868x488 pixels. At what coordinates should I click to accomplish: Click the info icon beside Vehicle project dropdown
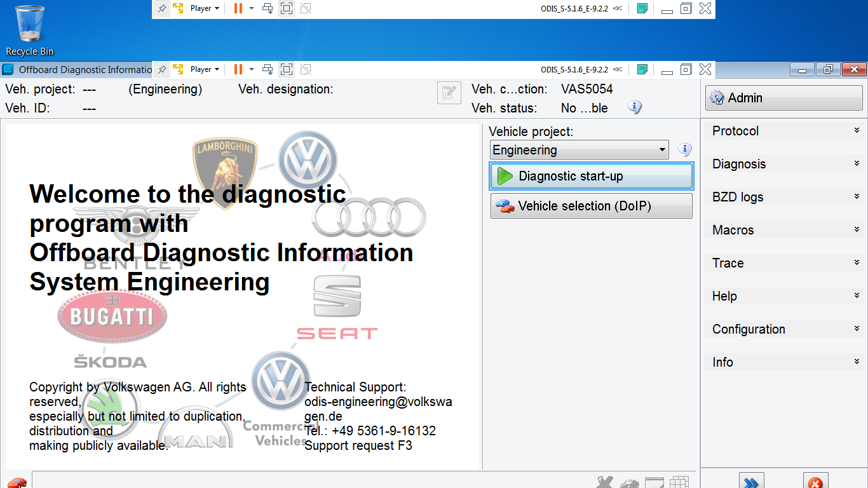[684, 150]
